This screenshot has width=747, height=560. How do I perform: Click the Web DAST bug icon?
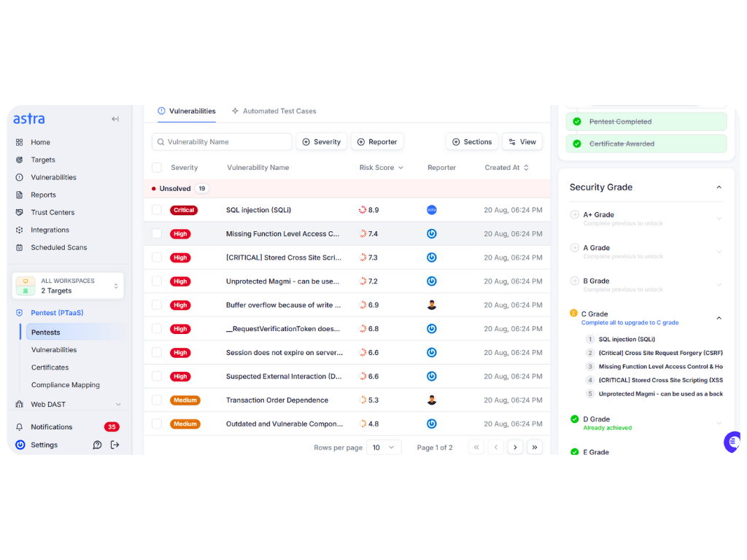coord(20,404)
